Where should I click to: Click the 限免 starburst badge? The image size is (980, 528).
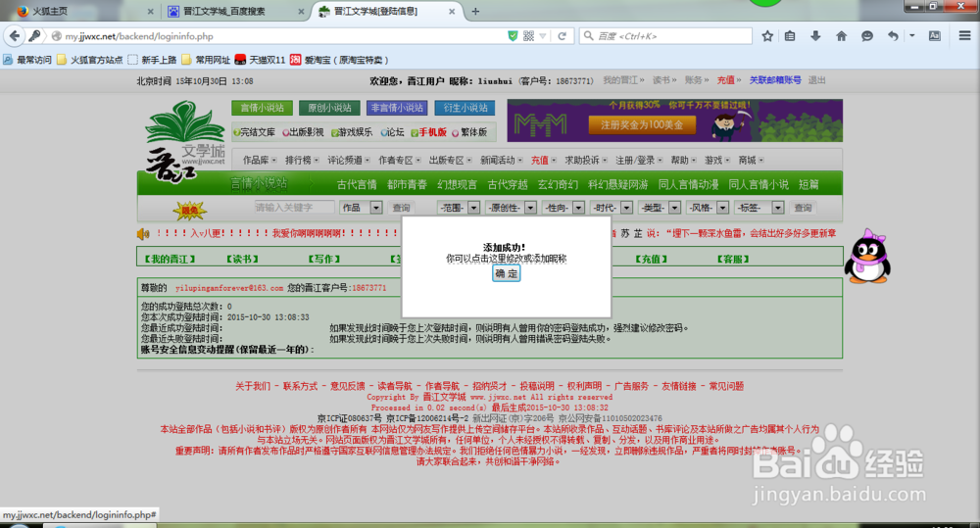pyautogui.click(x=189, y=211)
